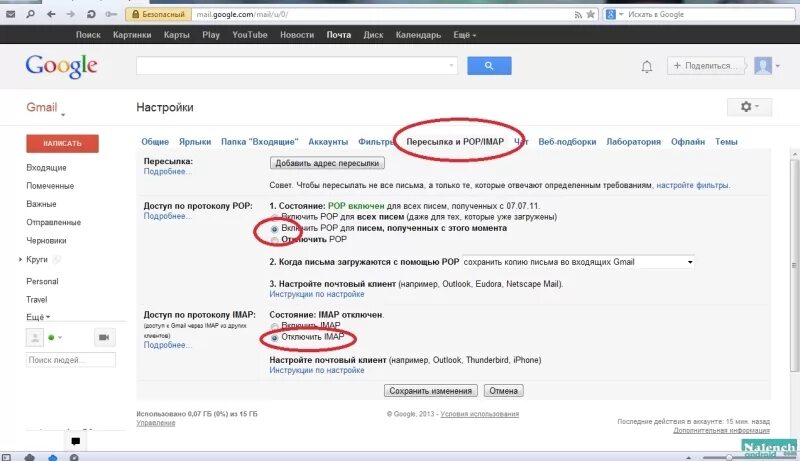Open the Веб-подборки settings tab
Screen dimensions: 800x461
[567, 142]
